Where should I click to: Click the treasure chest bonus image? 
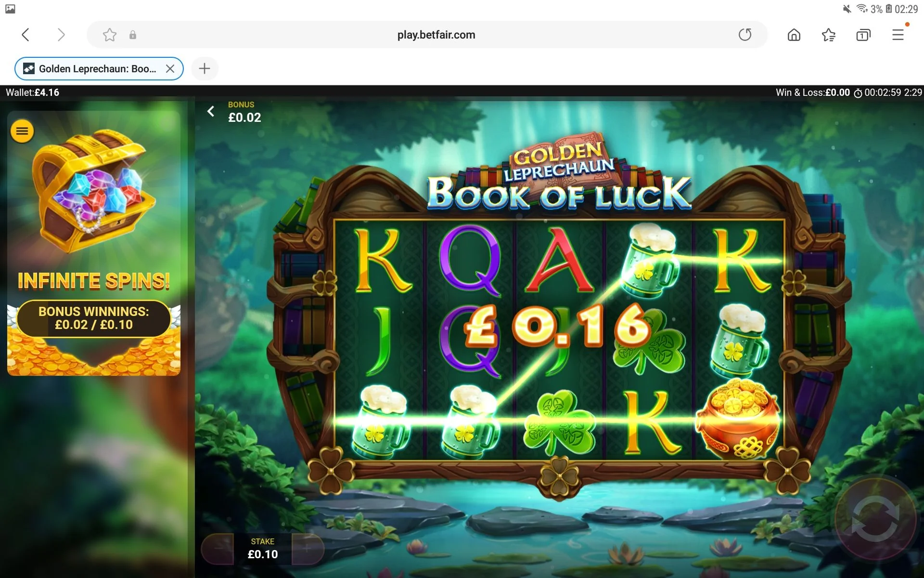point(94,191)
